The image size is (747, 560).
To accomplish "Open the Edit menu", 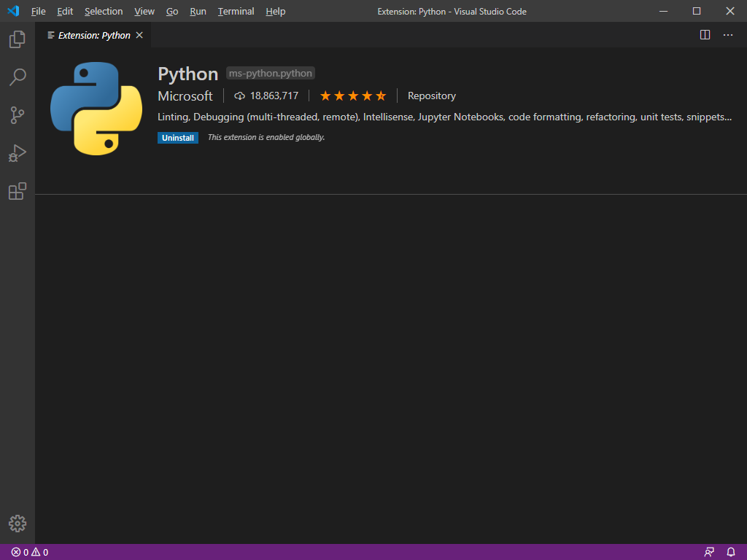I will 65,12.
